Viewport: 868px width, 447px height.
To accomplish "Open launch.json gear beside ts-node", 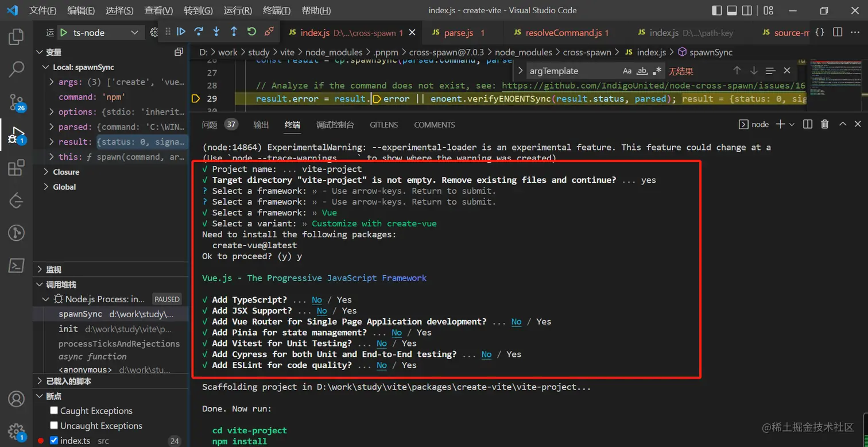I will (153, 33).
